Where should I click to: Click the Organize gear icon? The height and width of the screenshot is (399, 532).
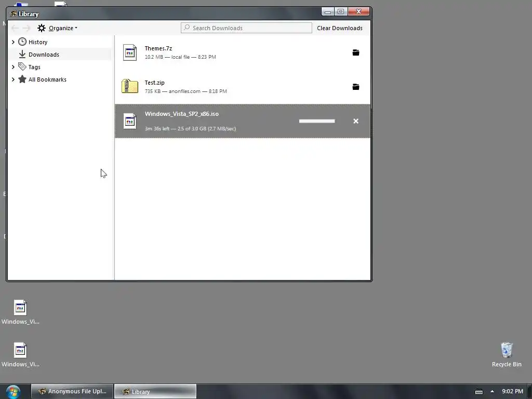(x=42, y=28)
